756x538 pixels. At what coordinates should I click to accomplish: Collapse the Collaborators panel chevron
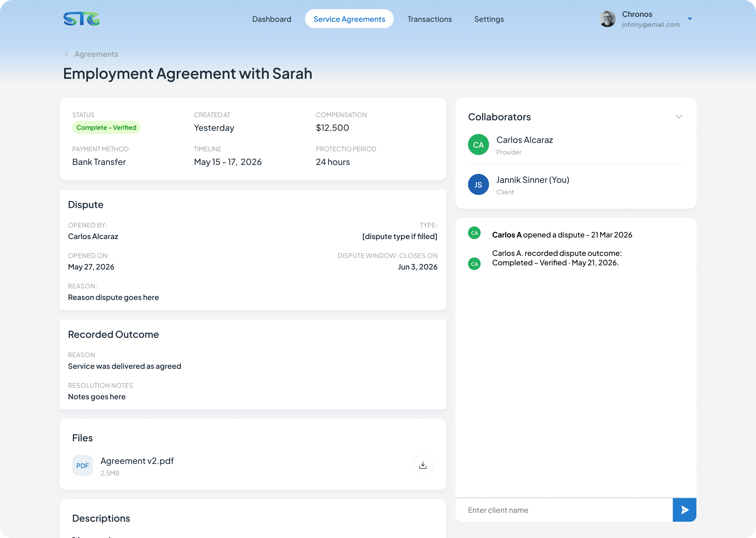click(x=679, y=117)
